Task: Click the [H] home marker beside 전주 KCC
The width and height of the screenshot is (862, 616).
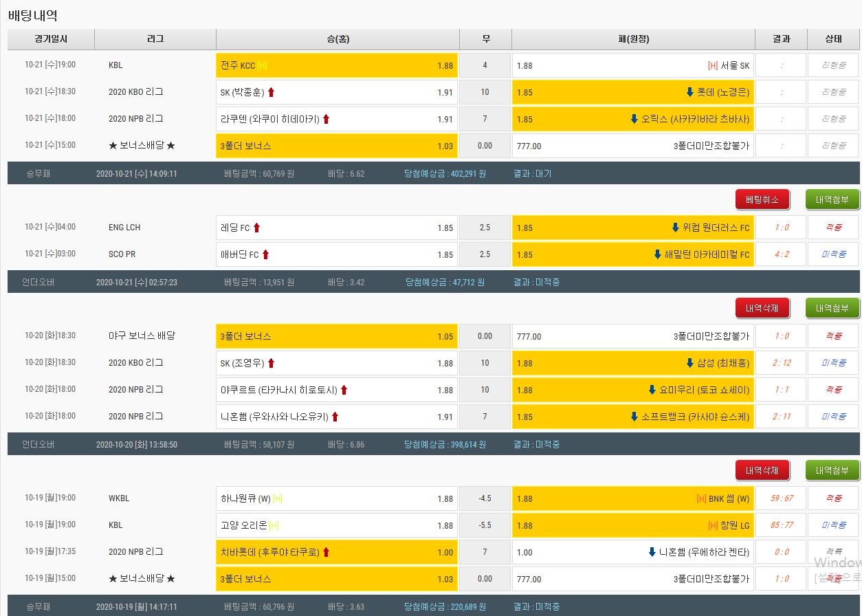Action: tap(263, 66)
